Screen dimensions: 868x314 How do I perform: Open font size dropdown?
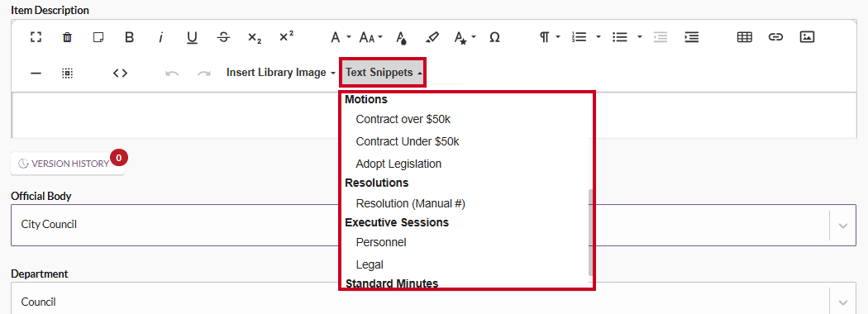[x=371, y=37]
